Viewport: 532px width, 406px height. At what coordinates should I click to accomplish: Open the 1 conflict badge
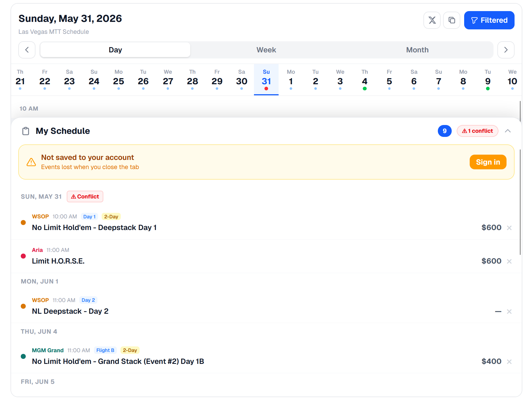click(477, 131)
